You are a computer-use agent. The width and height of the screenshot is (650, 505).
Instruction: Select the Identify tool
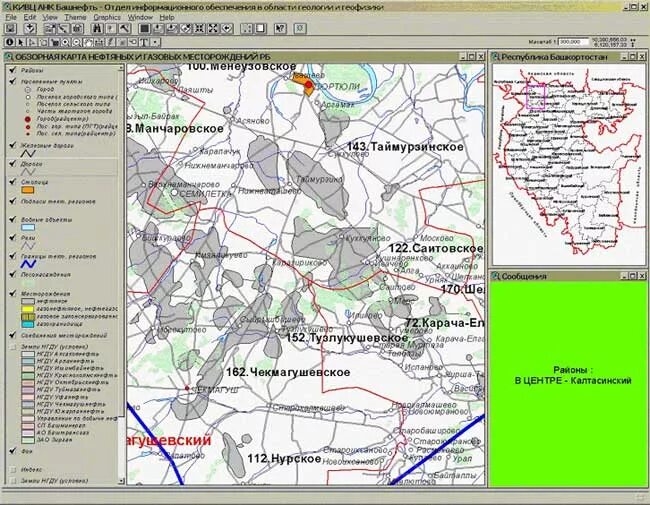pos(10,42)
